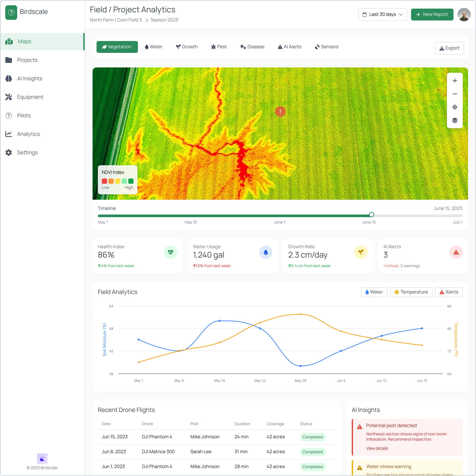This screenshot has height=476, width=476.
Task: Click the New Report button
Action: click(432, 15)
